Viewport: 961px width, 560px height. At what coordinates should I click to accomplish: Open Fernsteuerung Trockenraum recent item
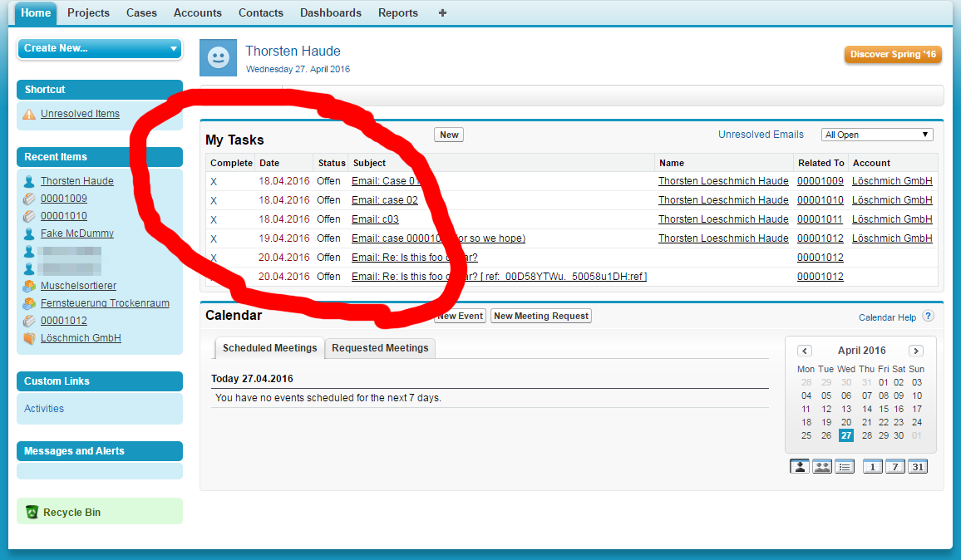tap(105, 303)
